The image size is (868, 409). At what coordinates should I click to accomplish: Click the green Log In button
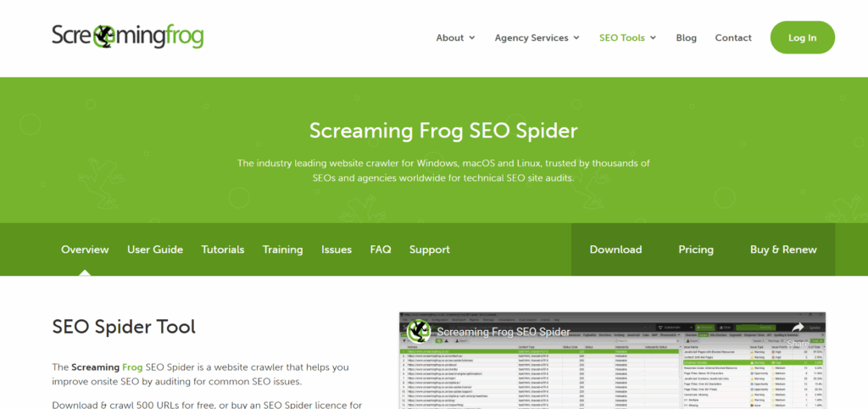pos(803,37)
